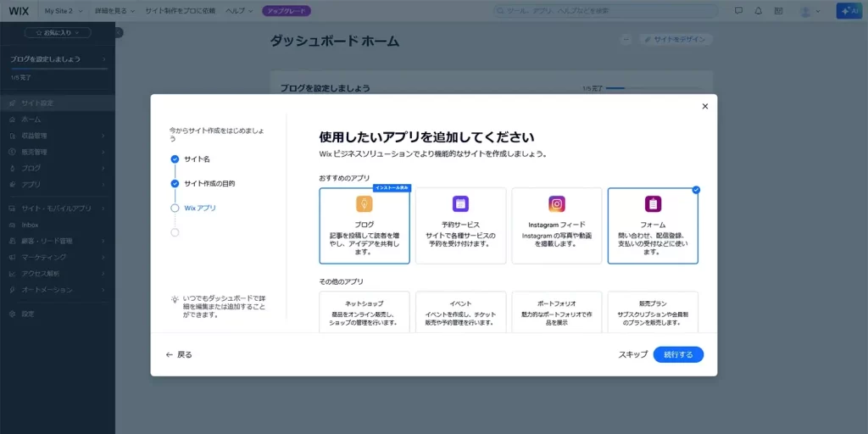Viewport: 868px width, 434px height.
Task: Click the Instagram feed icon
Action: (557, 203)
